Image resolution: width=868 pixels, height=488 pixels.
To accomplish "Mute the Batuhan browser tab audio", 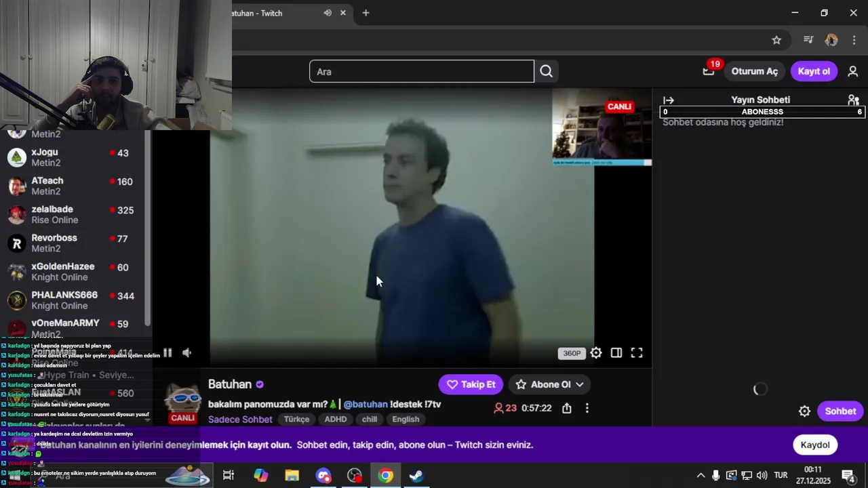I will coord(328,13).
